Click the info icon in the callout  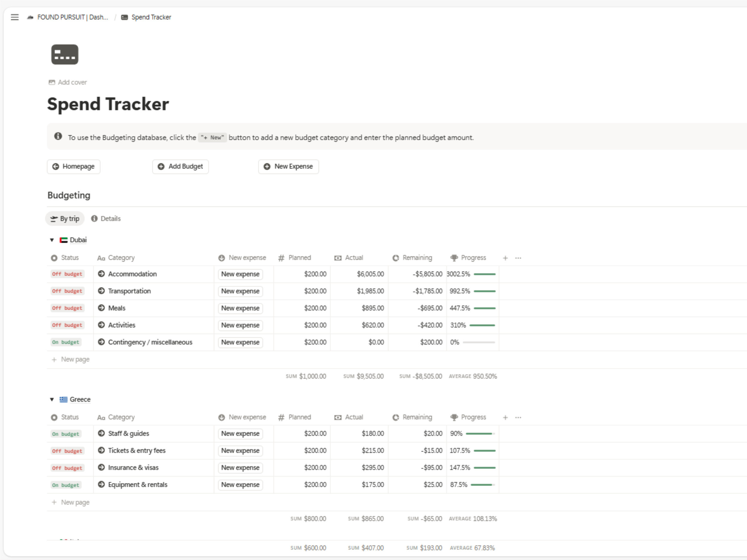pyautogui.click(x=58, y=136)
